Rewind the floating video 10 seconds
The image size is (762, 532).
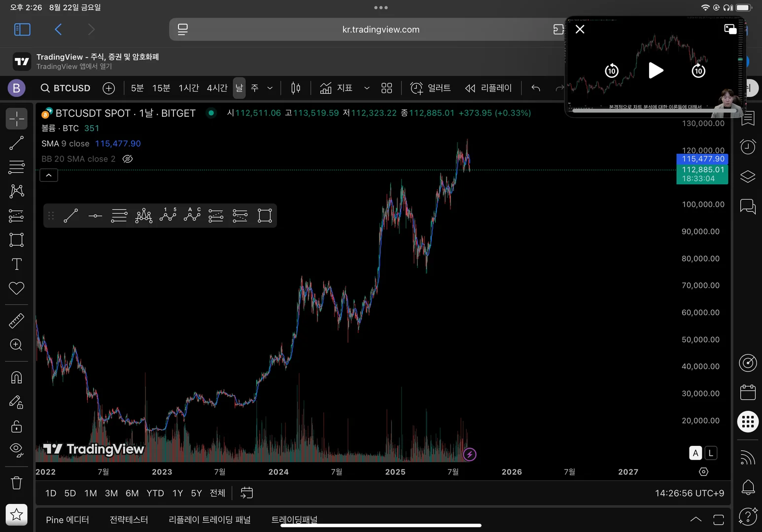coord(612,70)
